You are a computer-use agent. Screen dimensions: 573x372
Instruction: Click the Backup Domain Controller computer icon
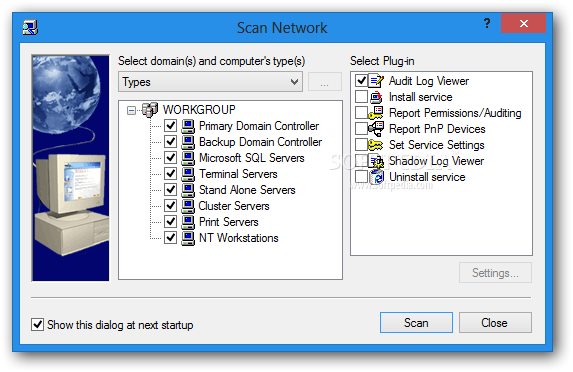(x=188, y=142)
